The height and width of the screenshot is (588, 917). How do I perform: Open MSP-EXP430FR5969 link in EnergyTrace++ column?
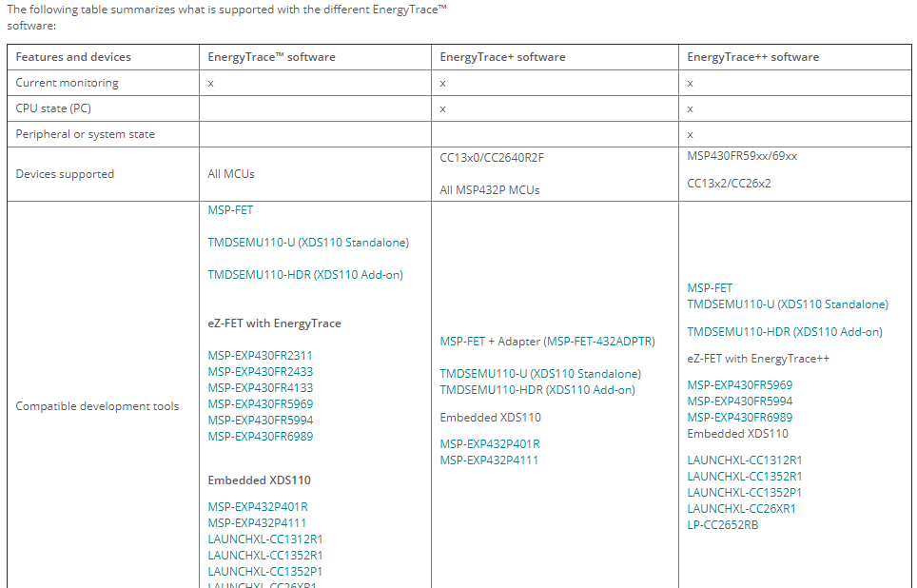click(740, 385)
